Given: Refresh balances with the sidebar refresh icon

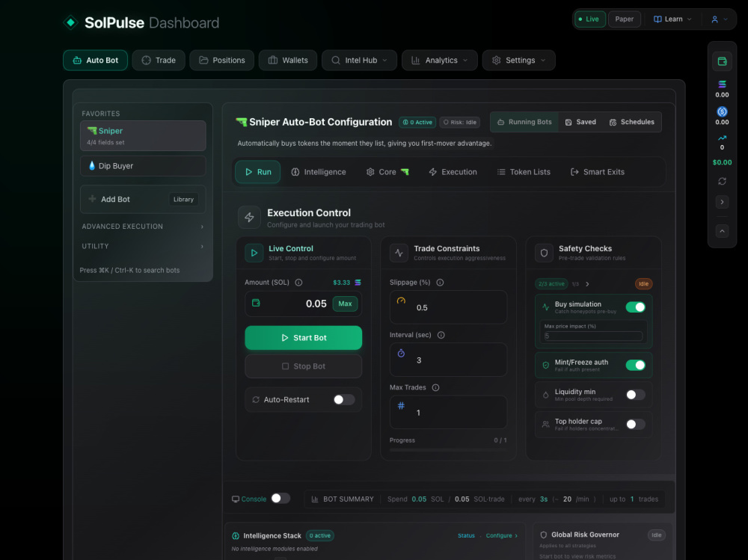Looking at the screenshot, I should 722,181.
